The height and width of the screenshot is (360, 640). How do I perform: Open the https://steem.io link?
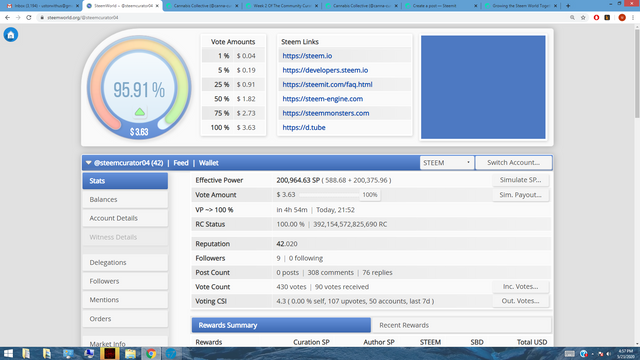pos(307,56)
